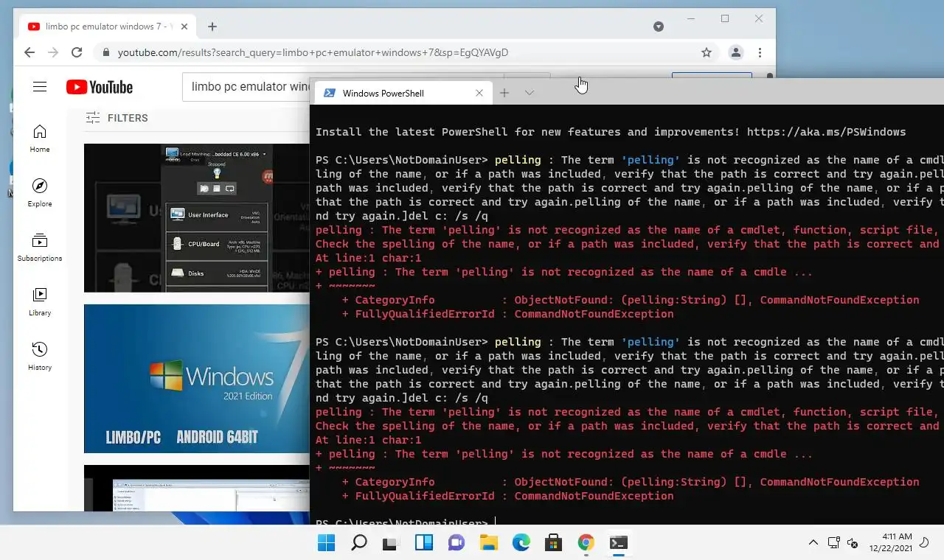Maximize the Chrome window
Viewport: 944px width, 560px height.
point(725,19)
